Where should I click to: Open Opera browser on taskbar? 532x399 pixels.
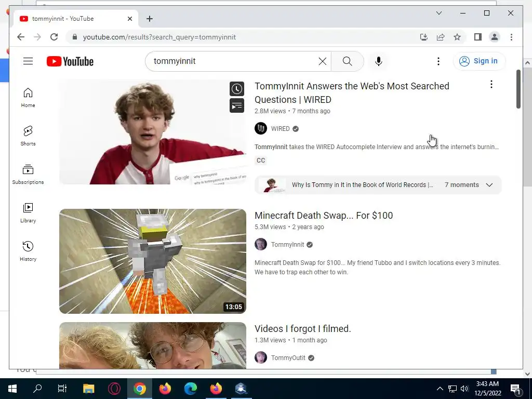[114, 389]
